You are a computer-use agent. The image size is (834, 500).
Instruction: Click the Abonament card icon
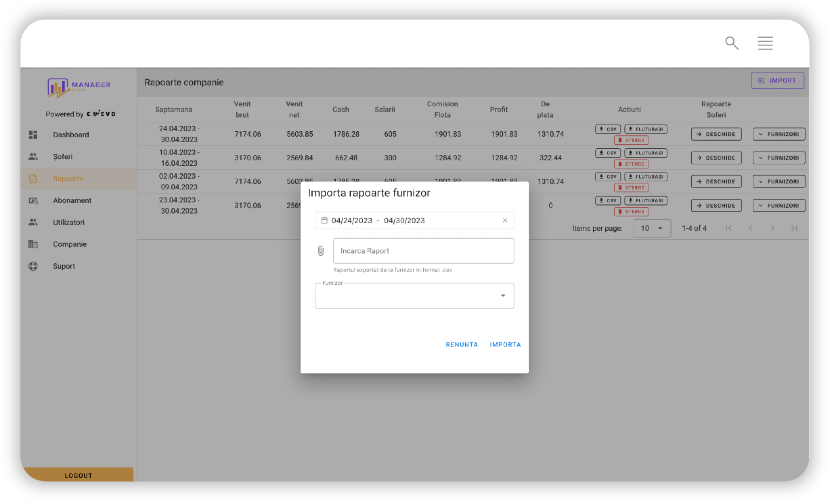point(33,201)
